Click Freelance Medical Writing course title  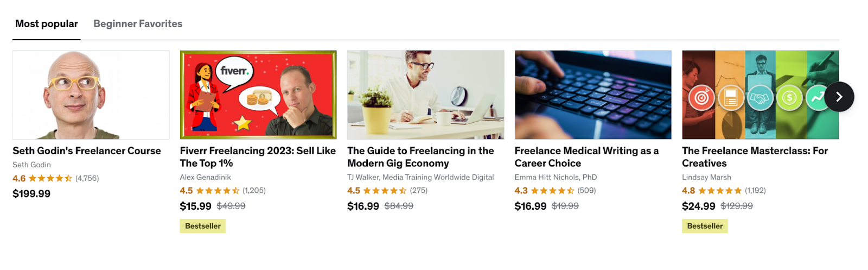pyautogui.click(x=586, y=157)
